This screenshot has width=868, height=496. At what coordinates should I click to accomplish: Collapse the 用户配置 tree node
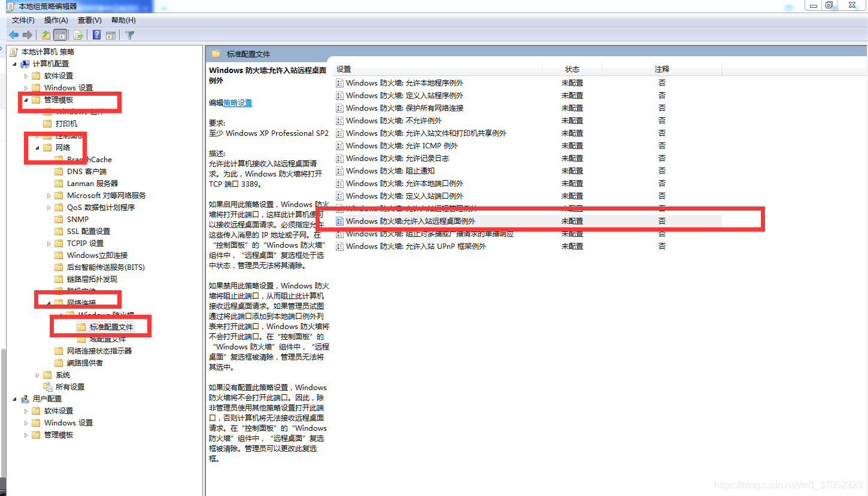(x=14, y=398)
